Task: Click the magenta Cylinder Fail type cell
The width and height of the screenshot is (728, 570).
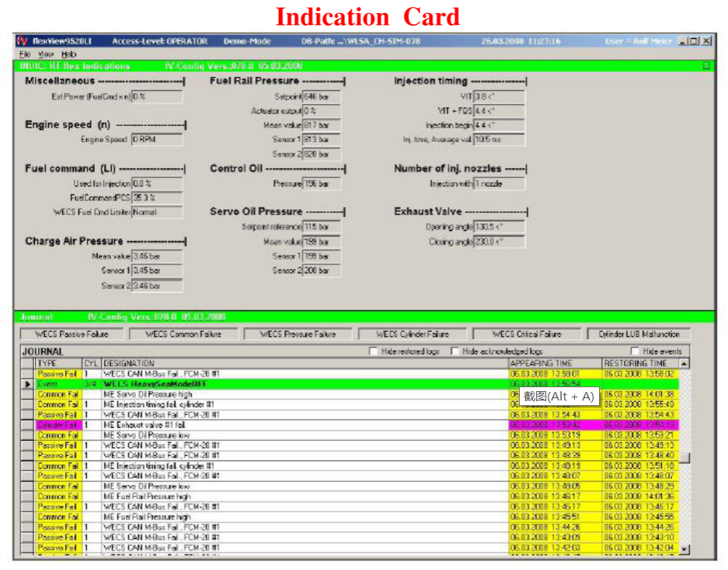Action: pyautogui.click(x=58, y=425)
